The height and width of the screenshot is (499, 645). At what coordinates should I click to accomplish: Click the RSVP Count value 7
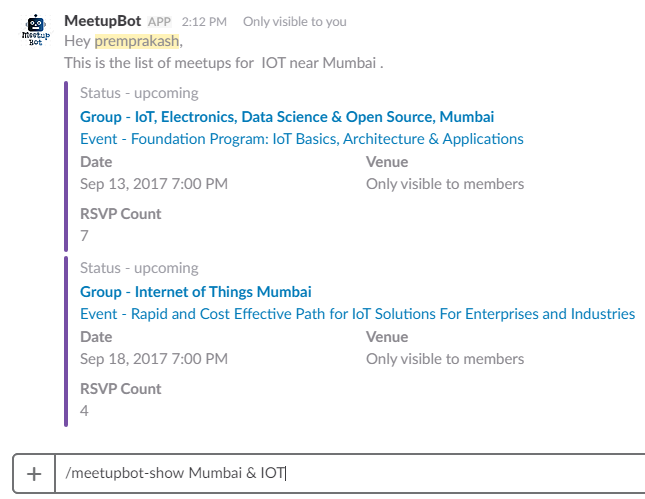[x=84, y=236]
